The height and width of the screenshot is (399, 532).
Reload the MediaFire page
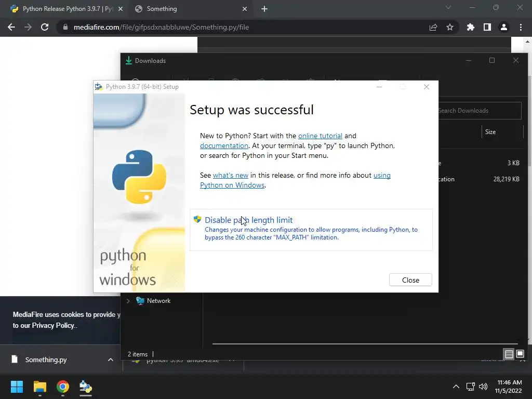point(45,27)
